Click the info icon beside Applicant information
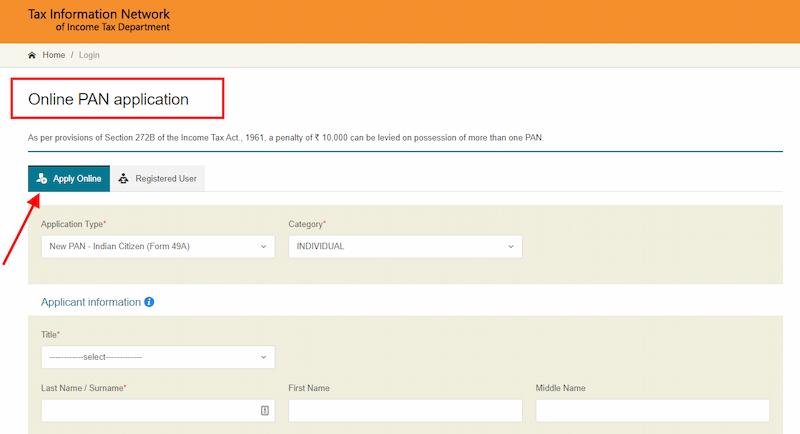Image resolution: width=800 pixels, height=434 pixels. coord(149,302)
